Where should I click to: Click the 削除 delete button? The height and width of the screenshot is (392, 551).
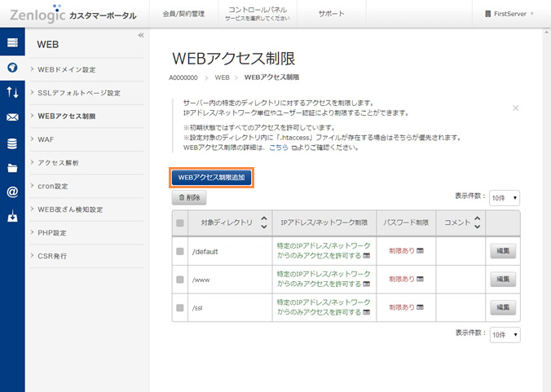(189, 198)
